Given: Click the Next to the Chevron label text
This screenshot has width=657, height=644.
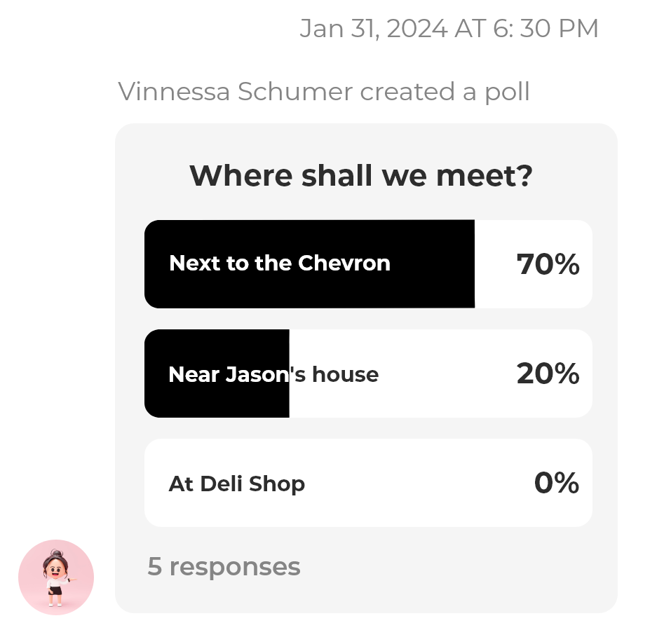Looking at the screenshot, I should pos(280,263).
